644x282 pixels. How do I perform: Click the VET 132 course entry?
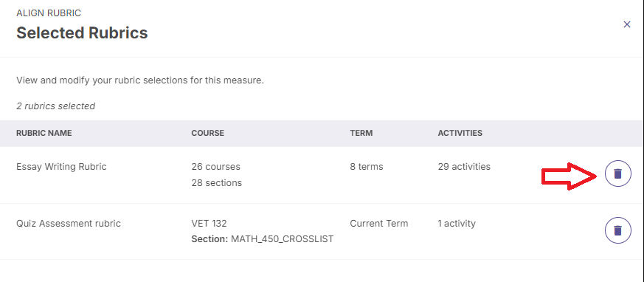coord(209,223)
